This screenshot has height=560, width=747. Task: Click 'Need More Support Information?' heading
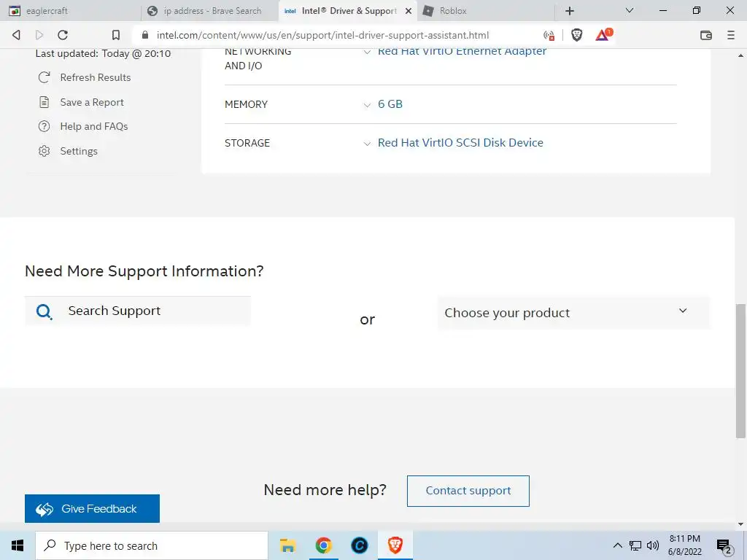pos(144,271)
